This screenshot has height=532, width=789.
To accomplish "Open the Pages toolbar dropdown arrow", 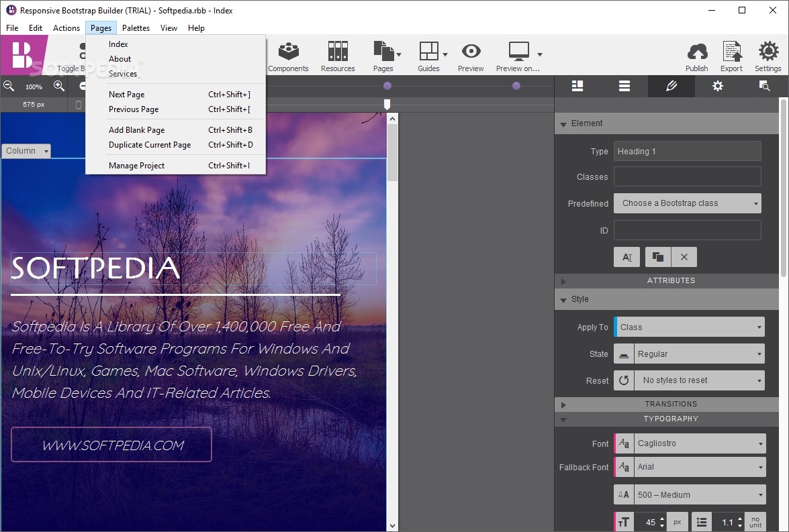I will (x=399, y=54).
